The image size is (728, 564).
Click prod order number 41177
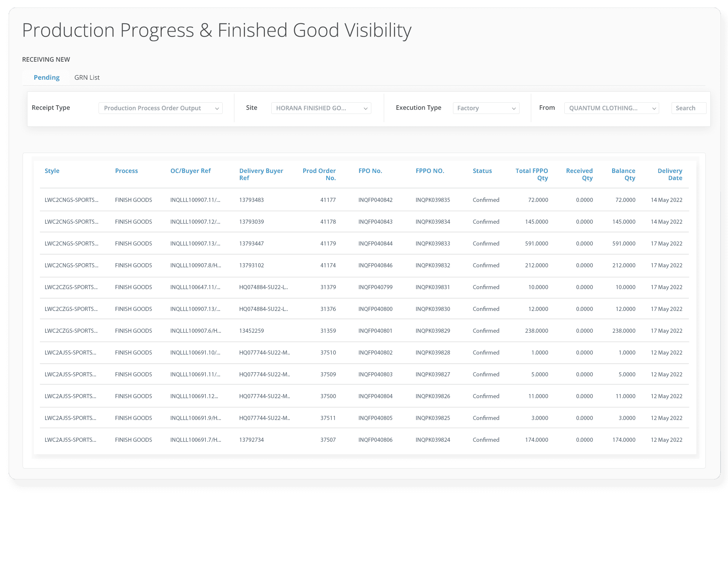[x=328, y=200]
